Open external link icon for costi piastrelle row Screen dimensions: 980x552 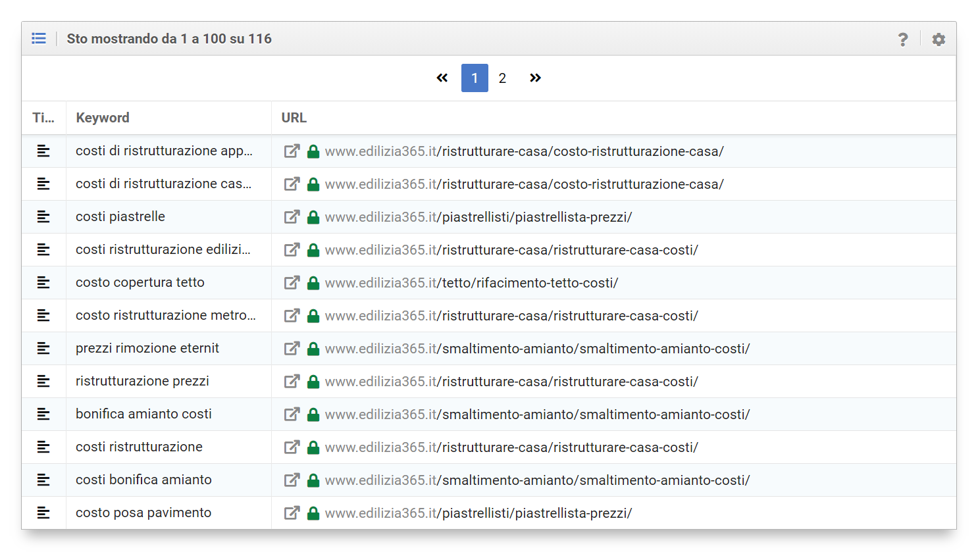[x=292, y=217]
